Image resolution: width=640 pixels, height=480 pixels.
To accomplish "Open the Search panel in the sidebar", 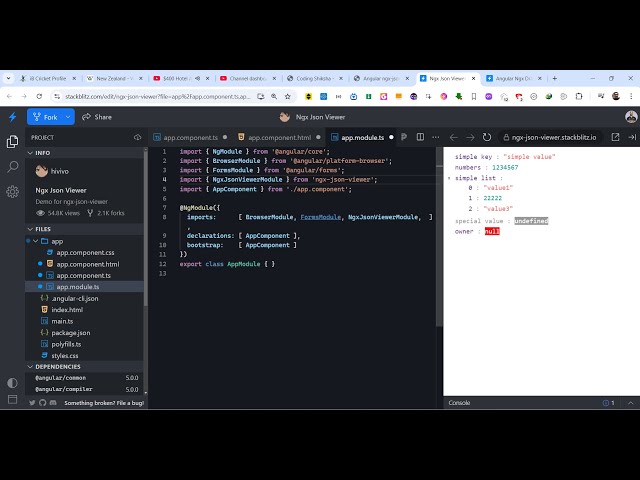I will tap(12, 167).
